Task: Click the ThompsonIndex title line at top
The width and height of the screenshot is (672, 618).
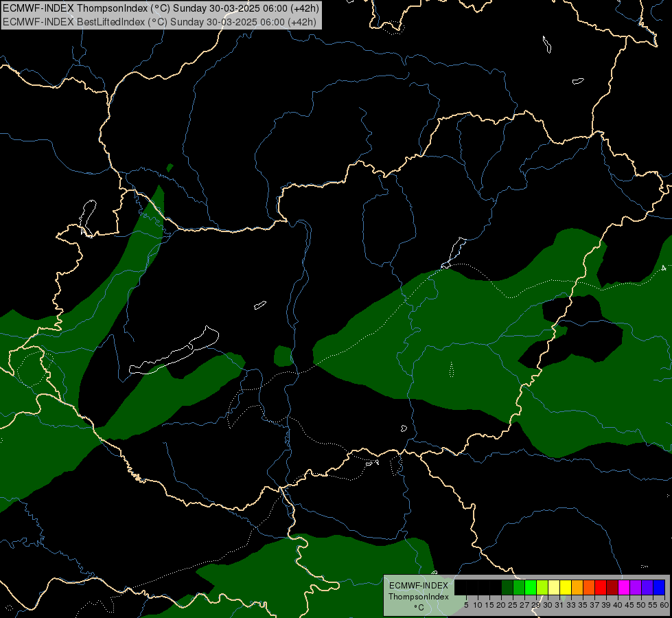Action: click(x=161, y=8)
